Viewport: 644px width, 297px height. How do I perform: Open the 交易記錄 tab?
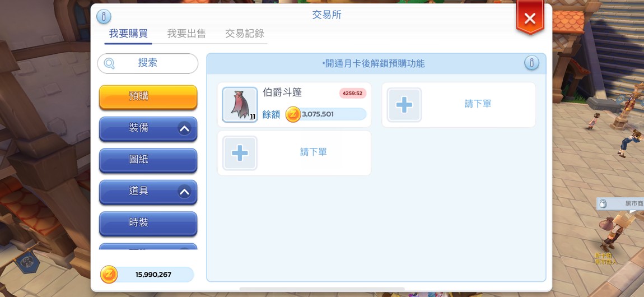tap(245, 34)
